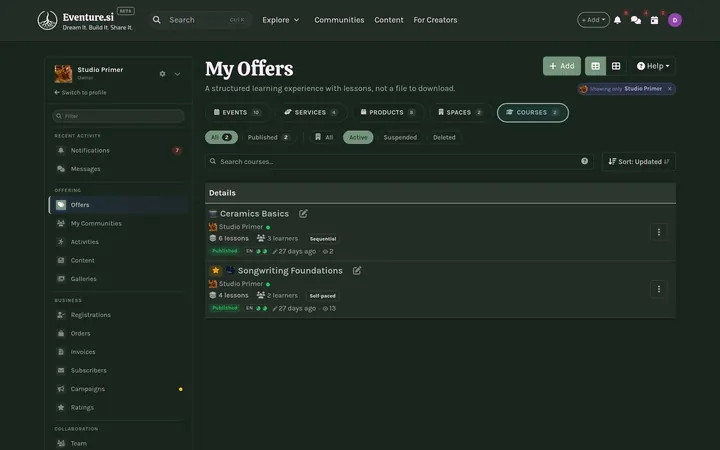Focus the Search courses field
Screen dimensions: 720x450
[399, 162]
